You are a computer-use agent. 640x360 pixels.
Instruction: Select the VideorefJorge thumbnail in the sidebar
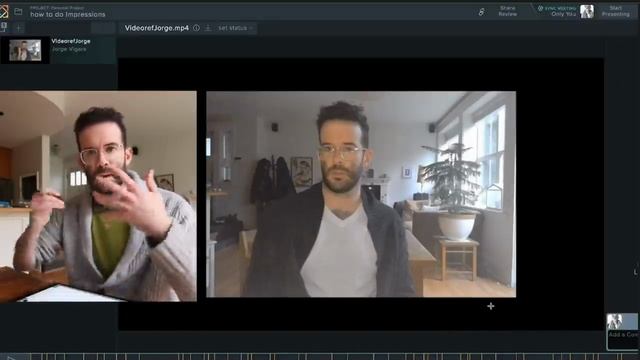[25, 50]
